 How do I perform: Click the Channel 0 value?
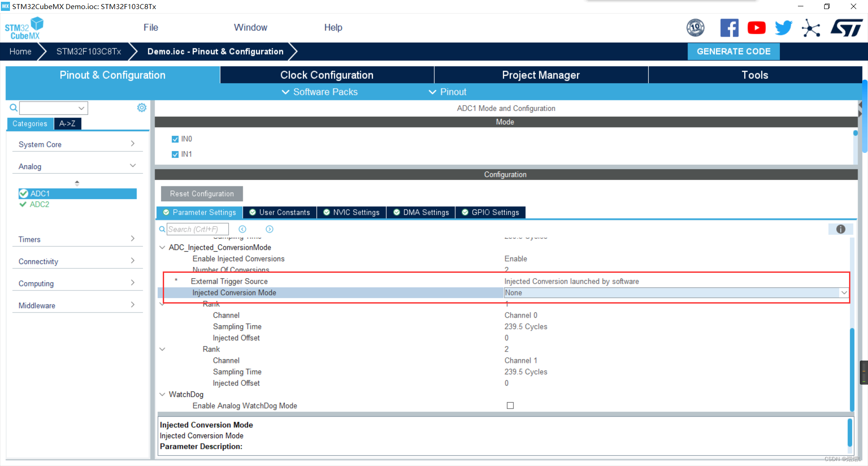coord(521,315)
